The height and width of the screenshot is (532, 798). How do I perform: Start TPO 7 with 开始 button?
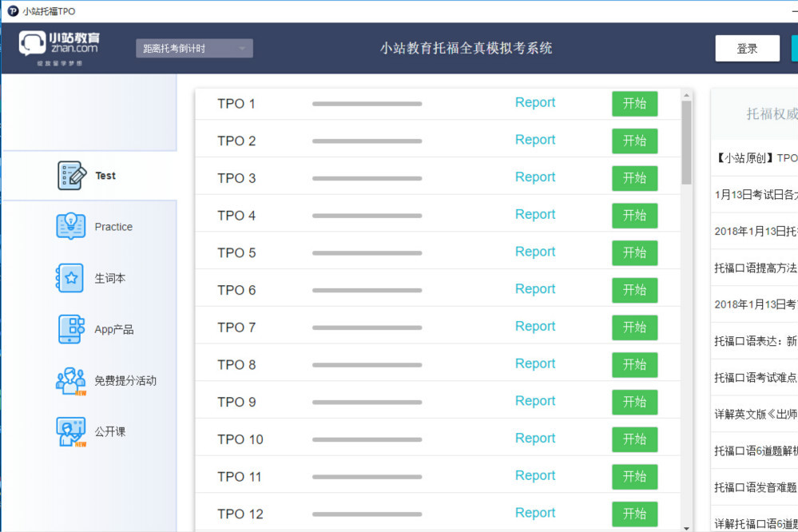(x=634, y=328)
